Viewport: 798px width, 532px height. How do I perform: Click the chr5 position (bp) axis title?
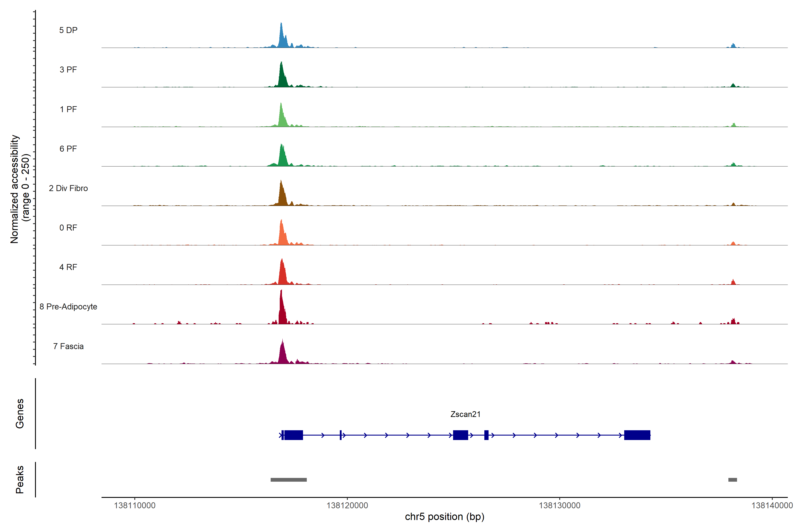444,516
